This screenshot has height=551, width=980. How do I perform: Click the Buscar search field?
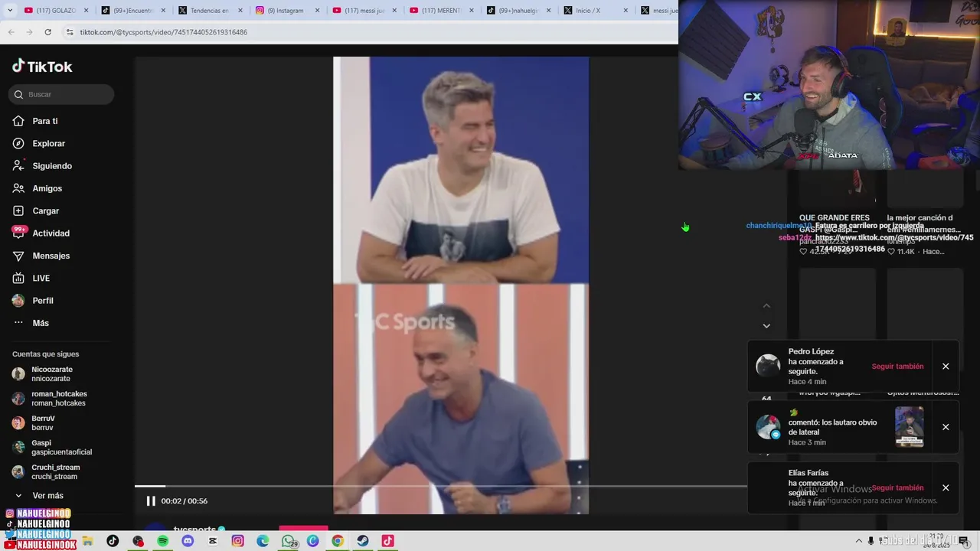tap(61, 94)
